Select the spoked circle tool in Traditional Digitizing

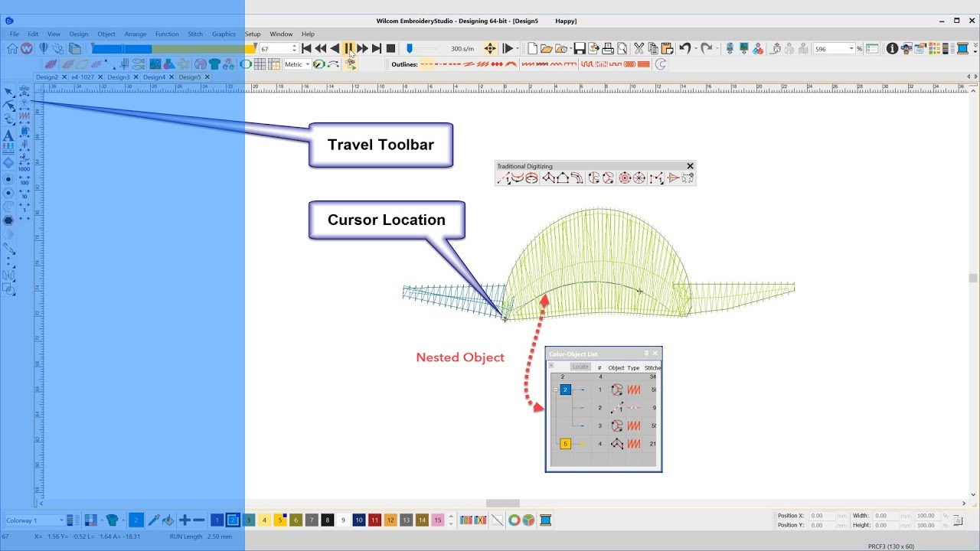coord(639,178)
